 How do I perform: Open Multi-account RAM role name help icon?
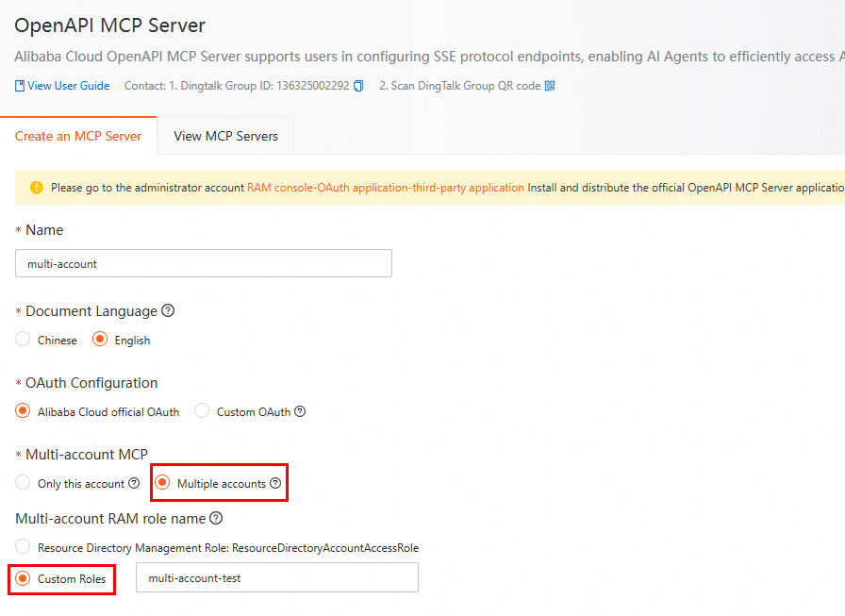216,518
